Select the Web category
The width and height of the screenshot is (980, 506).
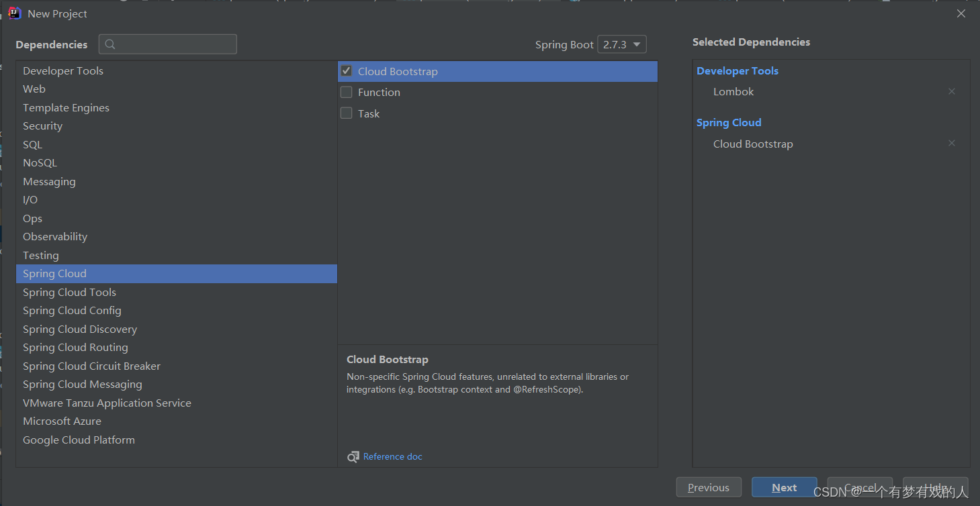(x=177, y=89)
